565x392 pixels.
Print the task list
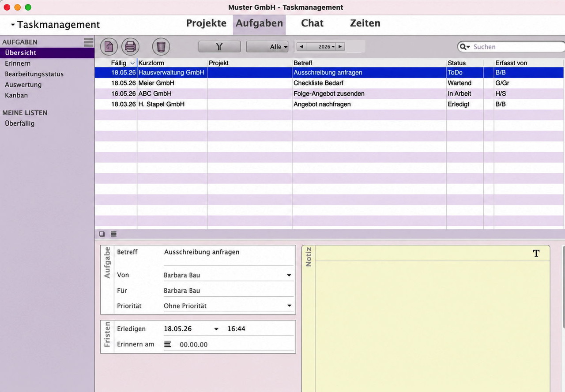click(x=130, y=46)
